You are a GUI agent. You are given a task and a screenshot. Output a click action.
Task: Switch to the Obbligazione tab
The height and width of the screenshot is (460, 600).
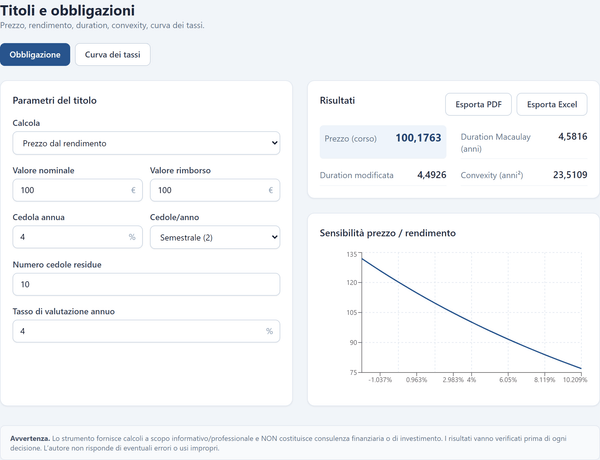(x=35, y=54)
